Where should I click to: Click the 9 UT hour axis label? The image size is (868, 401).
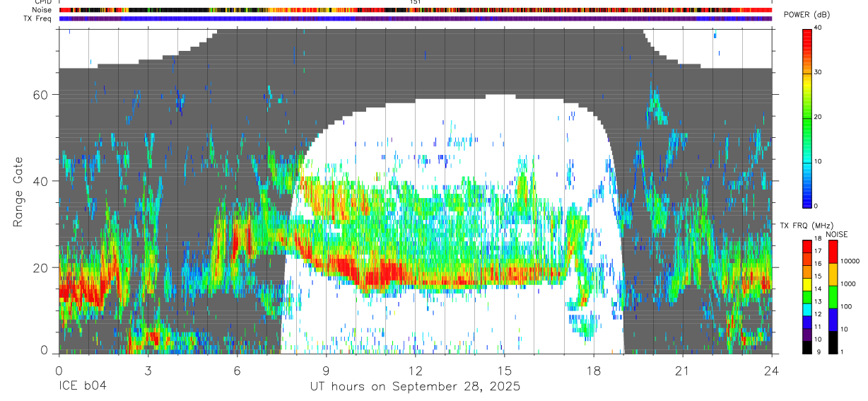326,370
